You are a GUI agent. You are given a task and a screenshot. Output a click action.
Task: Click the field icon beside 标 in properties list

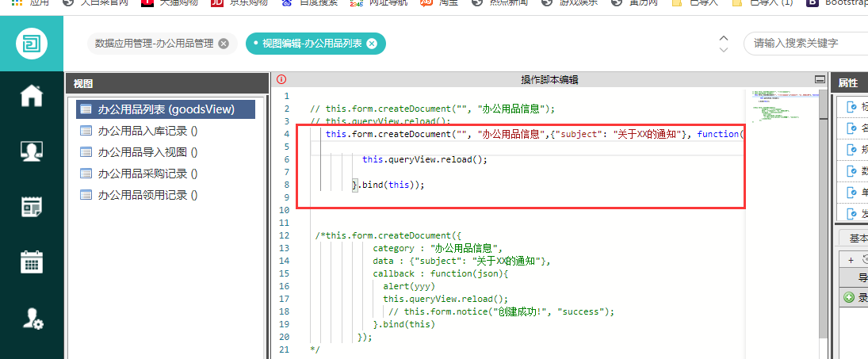tap(852, 107)
